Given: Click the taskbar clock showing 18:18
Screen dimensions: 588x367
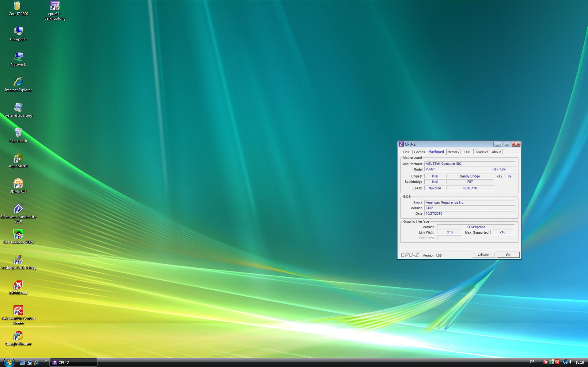Looking at the screenshot, I should (x=579, y=362).
